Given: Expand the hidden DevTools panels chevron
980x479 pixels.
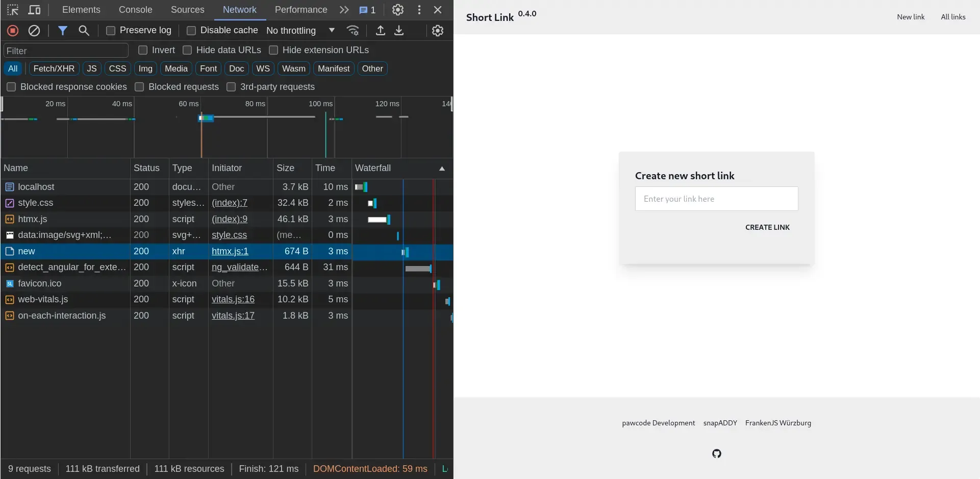Looking at the screenshot, I should point(344,10).
